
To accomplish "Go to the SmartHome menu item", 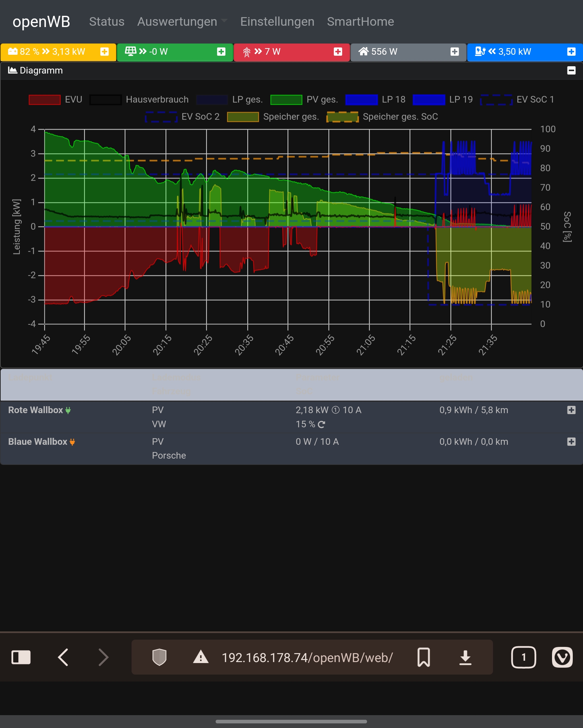I will click(360, 22).
